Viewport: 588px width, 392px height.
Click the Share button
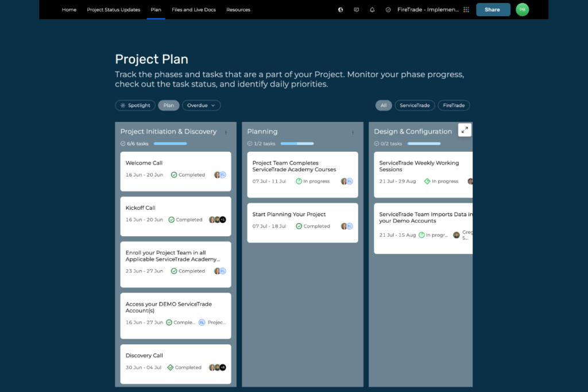[493, 9]
